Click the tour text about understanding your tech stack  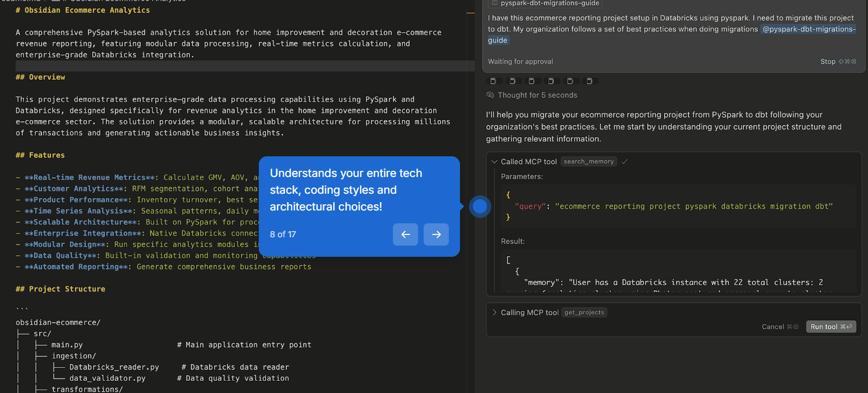pos(346,190)
